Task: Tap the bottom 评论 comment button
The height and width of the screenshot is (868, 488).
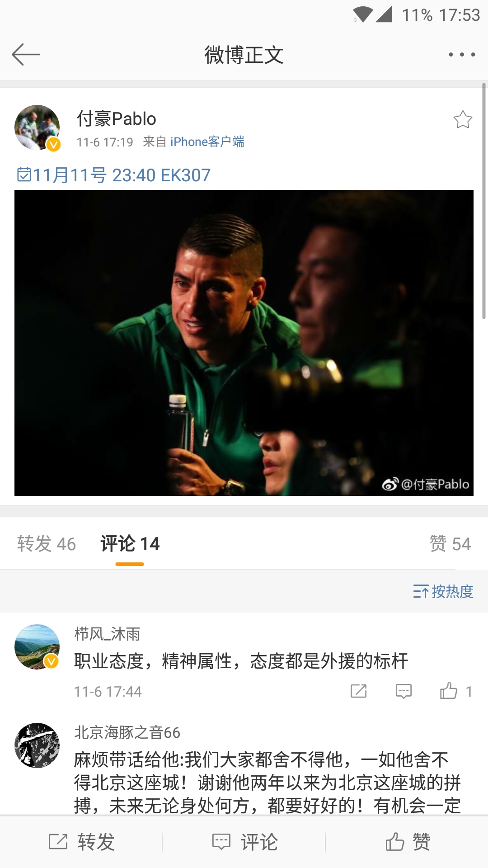Action: click(x=244, y=842)
